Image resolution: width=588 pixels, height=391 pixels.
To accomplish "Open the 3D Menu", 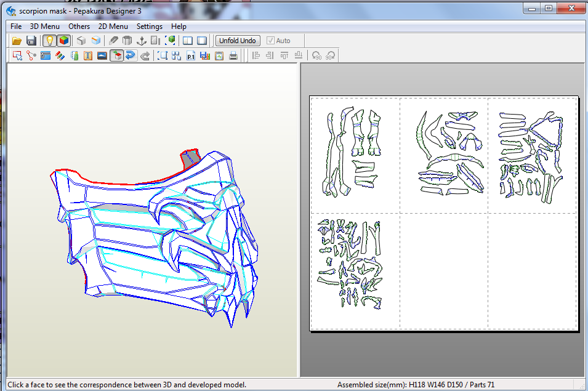I will [44, 26].
